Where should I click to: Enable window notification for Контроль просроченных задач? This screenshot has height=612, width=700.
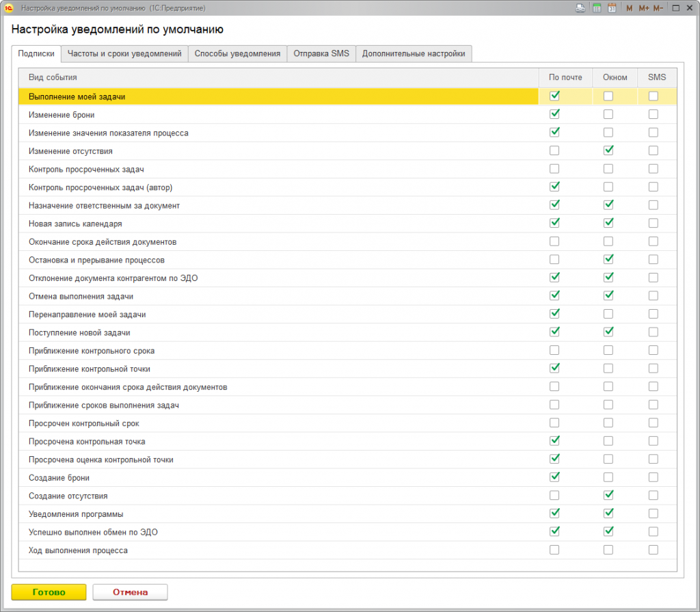coord(608,169)
